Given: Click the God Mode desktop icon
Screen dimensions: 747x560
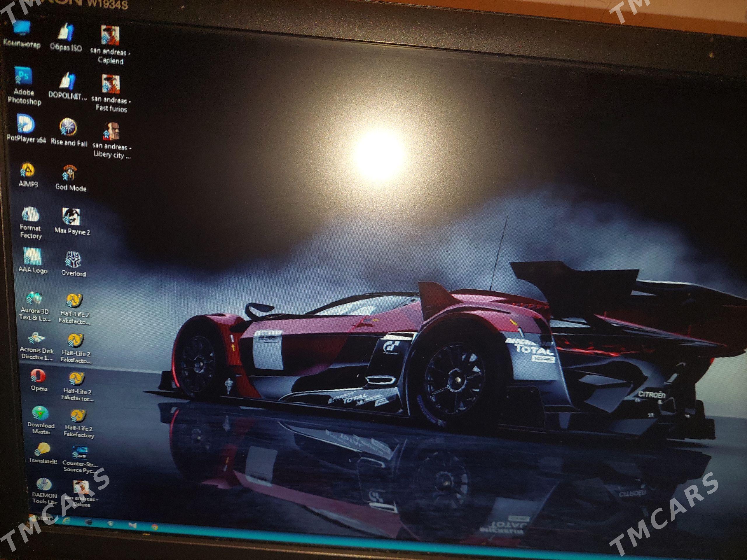Looking at the screenshot, I should click(x=71, y=179).
